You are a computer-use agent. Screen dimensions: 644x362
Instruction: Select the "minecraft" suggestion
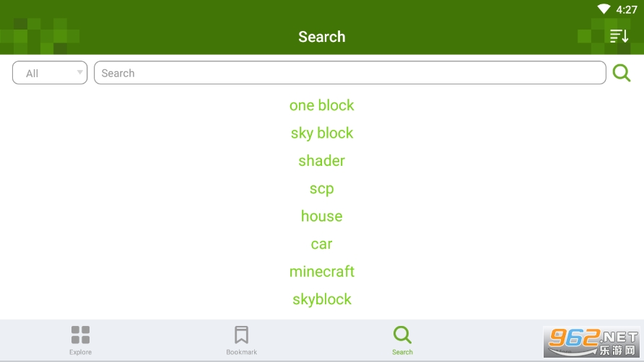(x=322, y=272)
